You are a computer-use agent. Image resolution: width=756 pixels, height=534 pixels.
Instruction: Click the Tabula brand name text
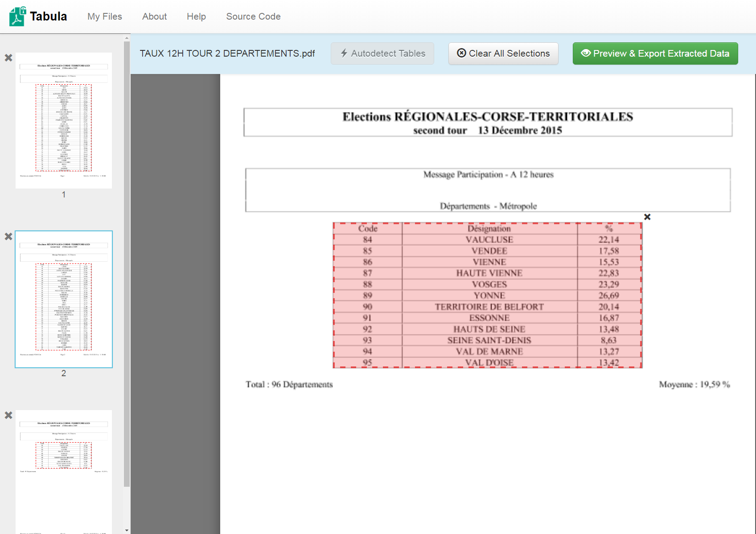point(49,16)
